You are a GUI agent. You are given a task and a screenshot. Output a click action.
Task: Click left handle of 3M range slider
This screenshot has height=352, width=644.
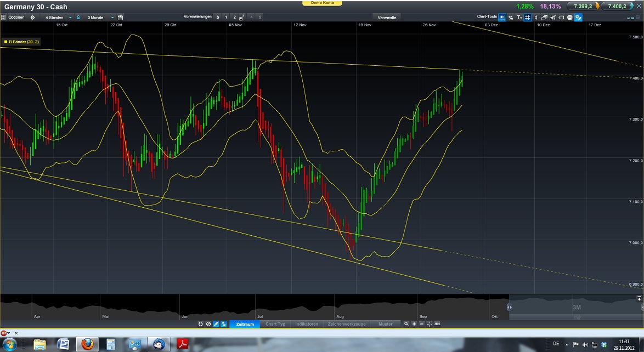tap(509, 307)
